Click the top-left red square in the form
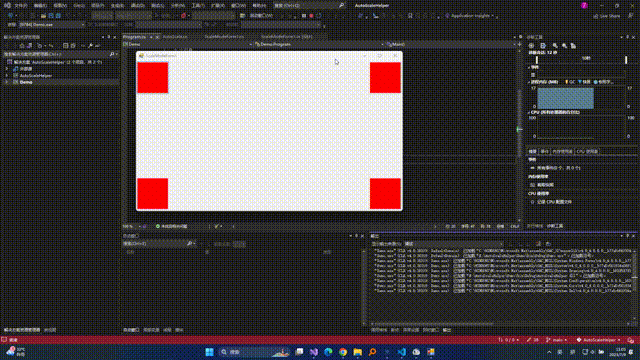 coord(153,78)
